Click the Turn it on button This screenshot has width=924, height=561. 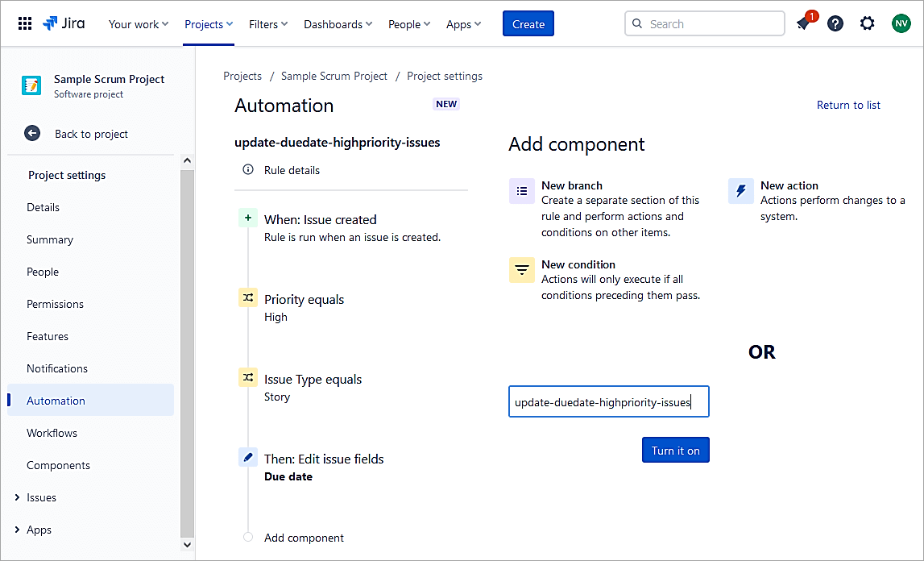pos(675,451)
